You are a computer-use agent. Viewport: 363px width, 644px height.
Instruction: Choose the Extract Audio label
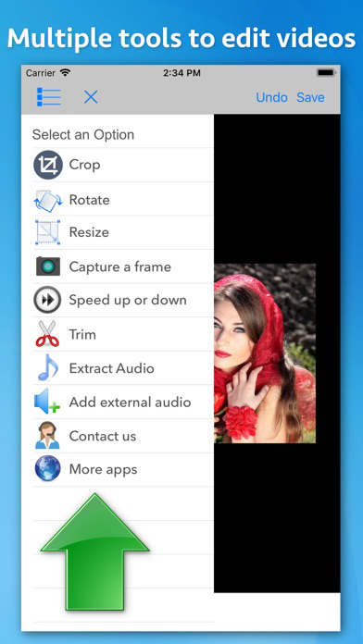(x=111, y=368)
